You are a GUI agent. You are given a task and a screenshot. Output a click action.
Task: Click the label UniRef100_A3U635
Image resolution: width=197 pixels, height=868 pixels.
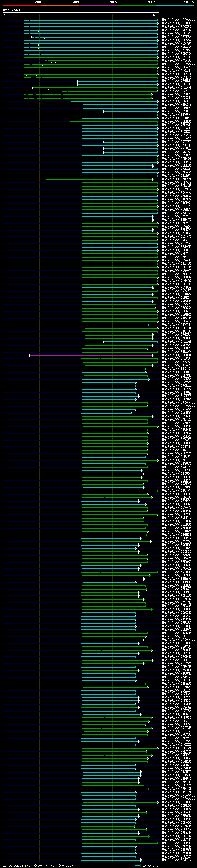(x=177, y=812)
